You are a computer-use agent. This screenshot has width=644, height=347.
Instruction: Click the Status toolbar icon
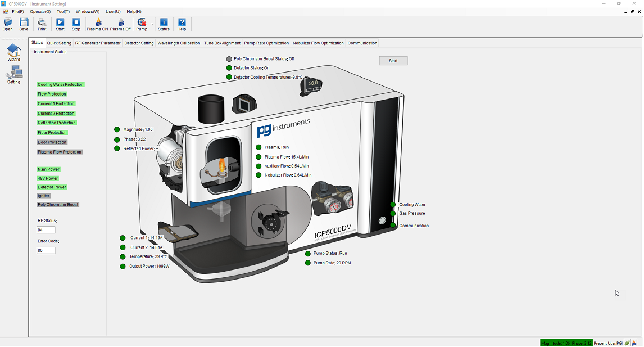coord(164,25)
